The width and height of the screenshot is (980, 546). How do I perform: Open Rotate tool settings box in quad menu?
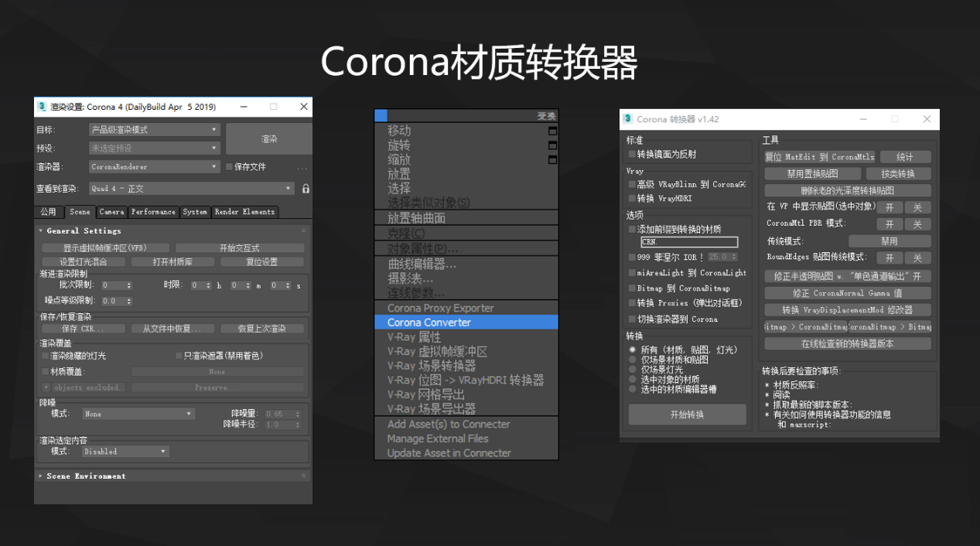click(x=552, y=145)
